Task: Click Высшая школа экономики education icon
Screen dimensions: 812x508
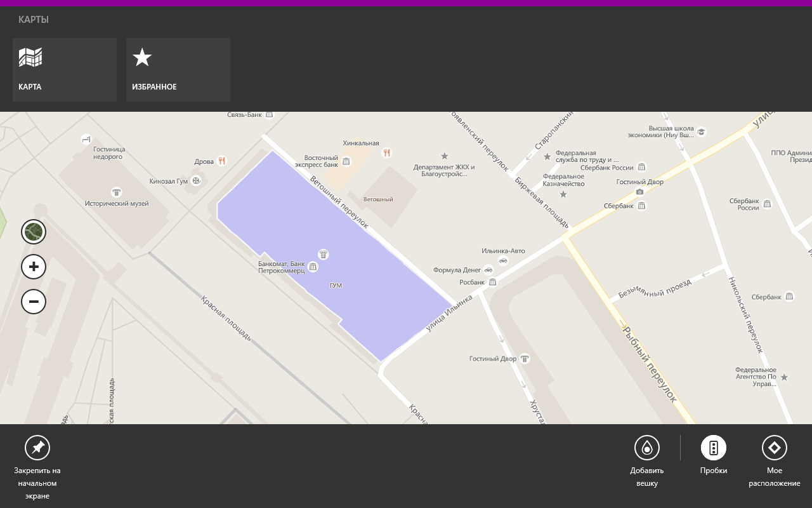Action: (701, 132)
